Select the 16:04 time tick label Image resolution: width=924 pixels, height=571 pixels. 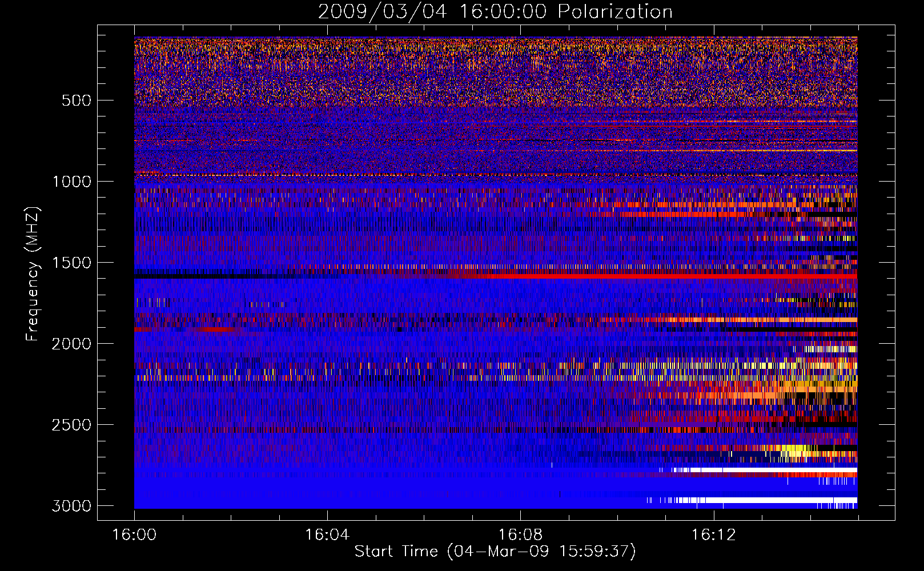(x=327, y=535)
